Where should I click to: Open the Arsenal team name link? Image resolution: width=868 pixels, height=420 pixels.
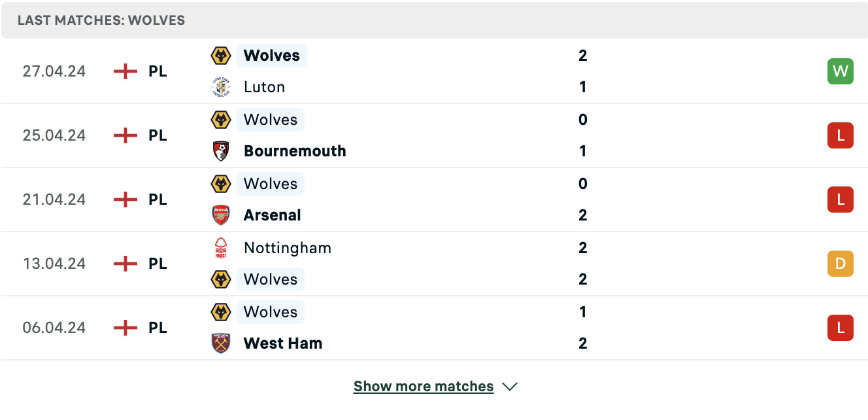pyautogui.click(x=273, y=215)
